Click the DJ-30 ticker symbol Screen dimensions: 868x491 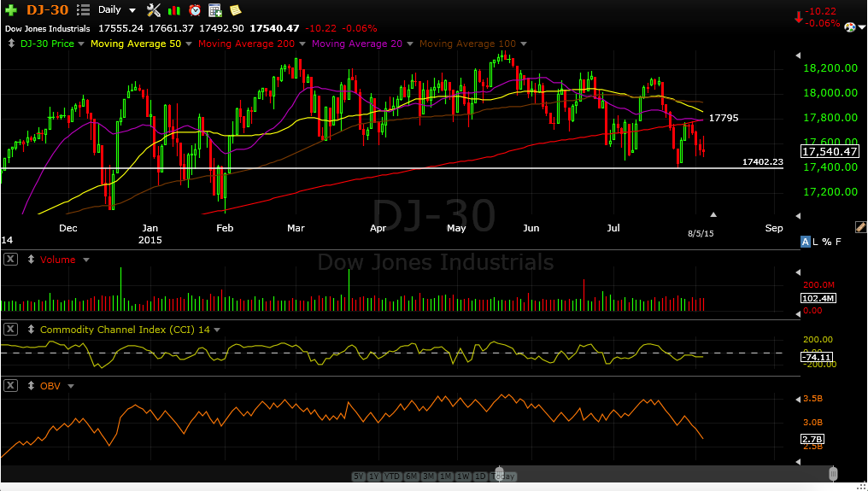click(48, 10)
